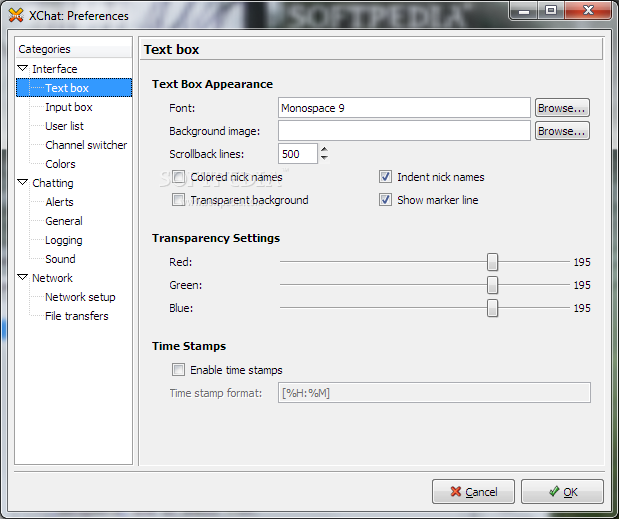Image resolution: width=619 pixels, height=519 pixels.
Task: Open Sound preferences
Action: tap(60, 259)
